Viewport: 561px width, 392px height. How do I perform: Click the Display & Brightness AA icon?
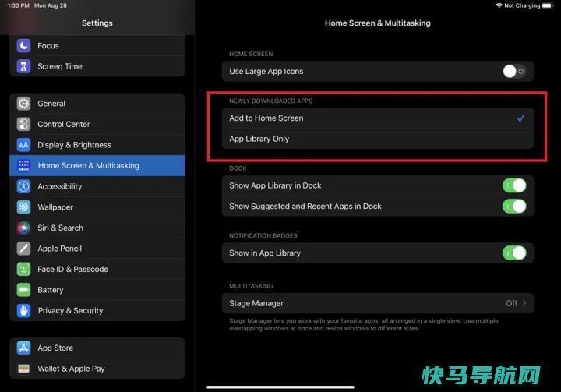(x=23, y=145)
